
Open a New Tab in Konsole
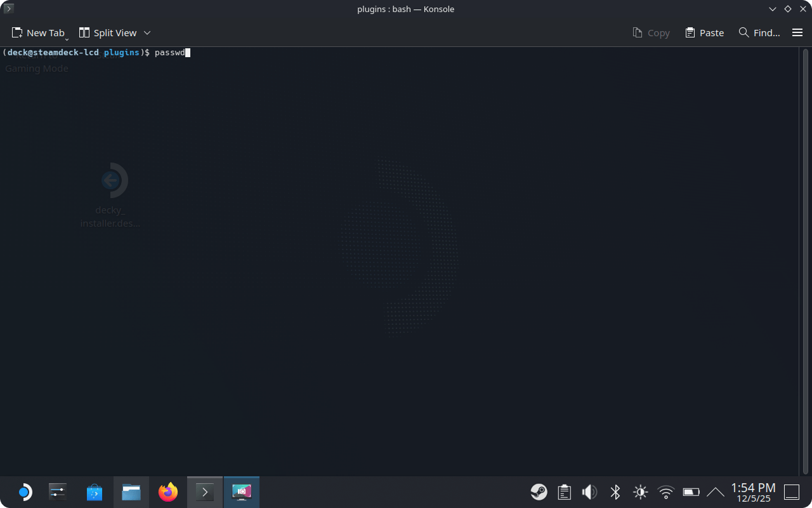tap(38, 33)
